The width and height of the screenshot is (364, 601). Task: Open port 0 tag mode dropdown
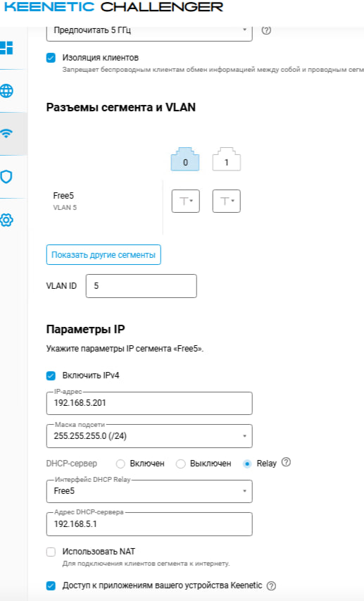pyautogui.click(x=185, y=201)
